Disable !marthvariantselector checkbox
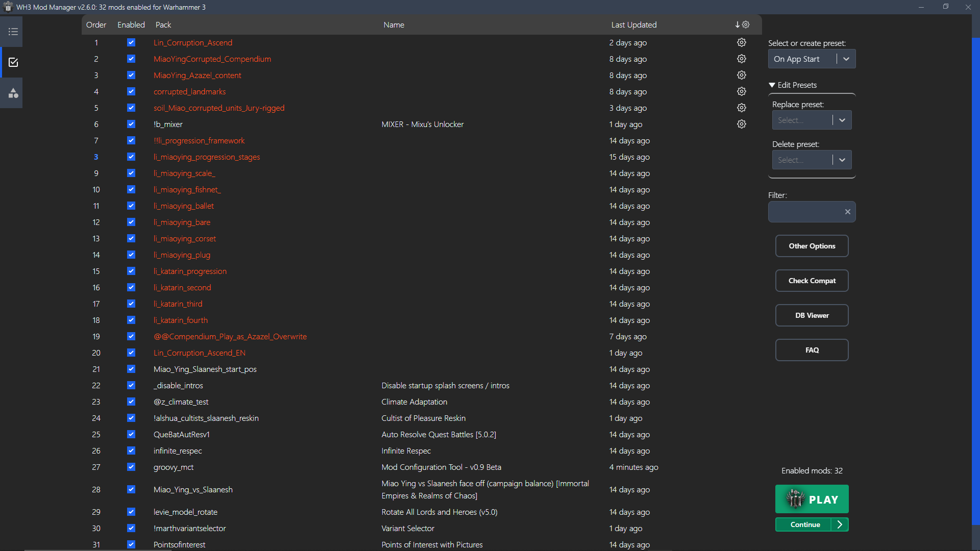 click(131, 528)
